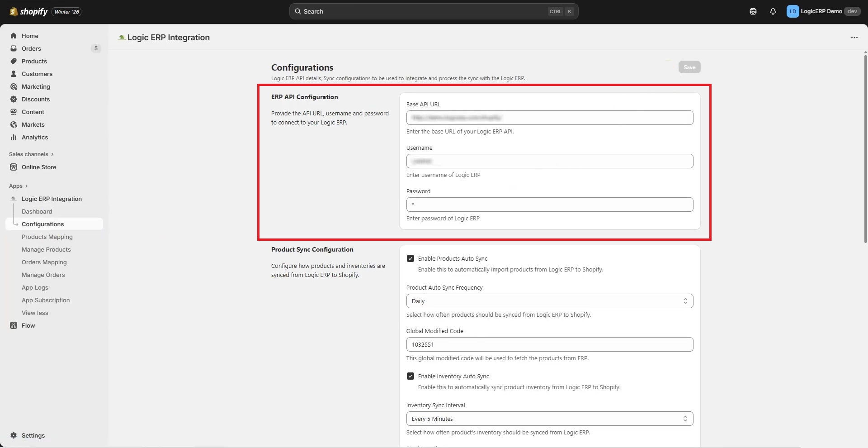Click the Home icon in sidebar

click(14, 36)
